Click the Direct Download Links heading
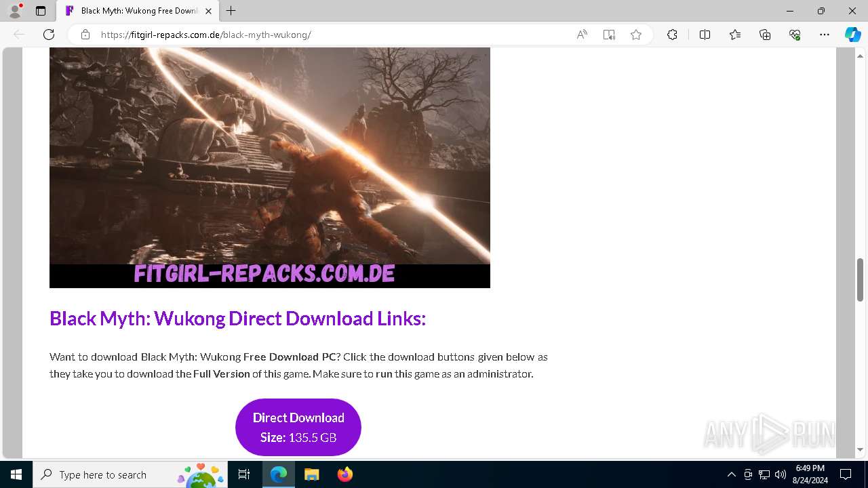 pyautogui.click(x=237, y=319)
